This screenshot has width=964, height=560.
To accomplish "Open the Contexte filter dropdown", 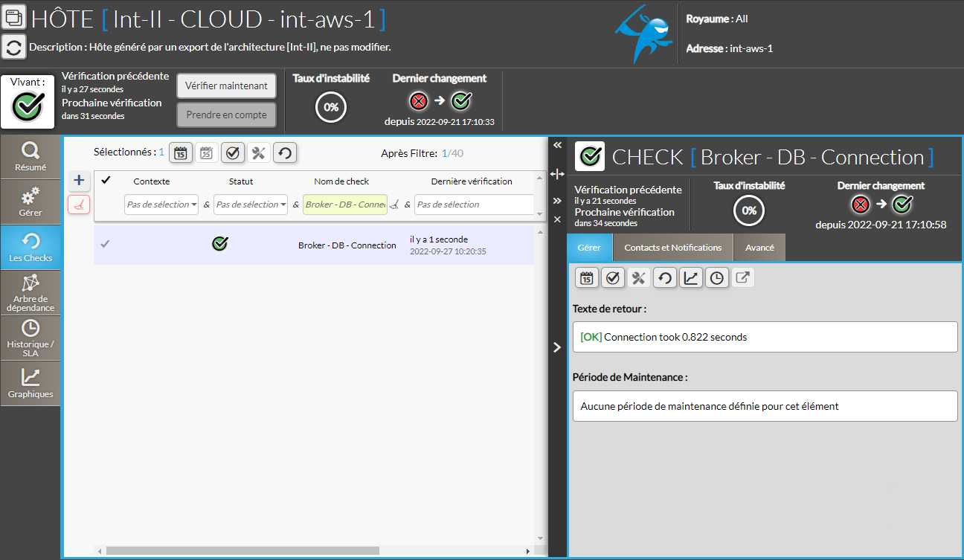I will 161,205.
